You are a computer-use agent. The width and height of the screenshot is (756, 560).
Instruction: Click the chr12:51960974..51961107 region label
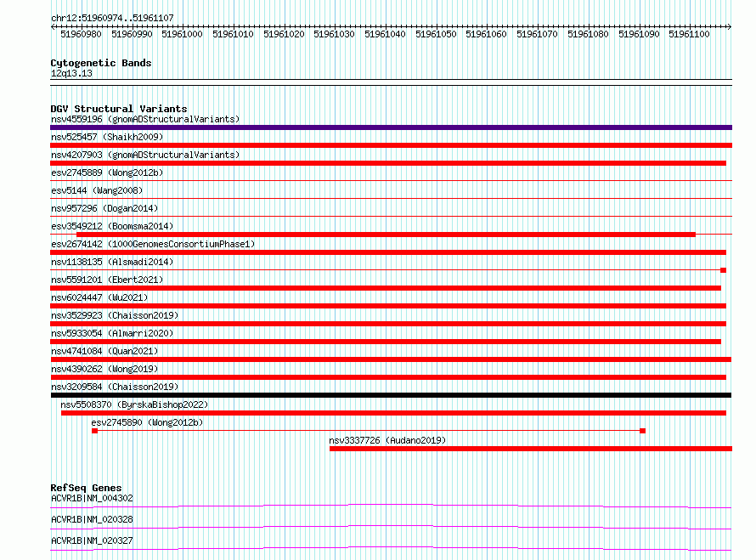click(x=112, y=18)
